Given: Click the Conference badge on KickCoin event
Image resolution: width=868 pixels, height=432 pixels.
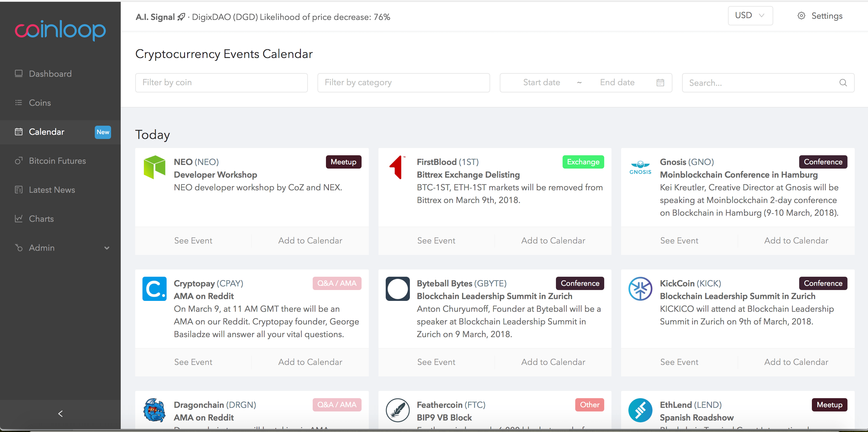Looking at the screenshot, I should [x=822, y=283].
